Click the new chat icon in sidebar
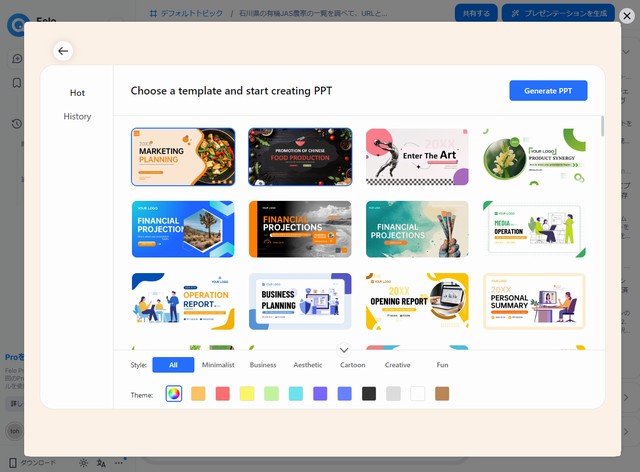 pyautogui.click(x=17, y=59)
